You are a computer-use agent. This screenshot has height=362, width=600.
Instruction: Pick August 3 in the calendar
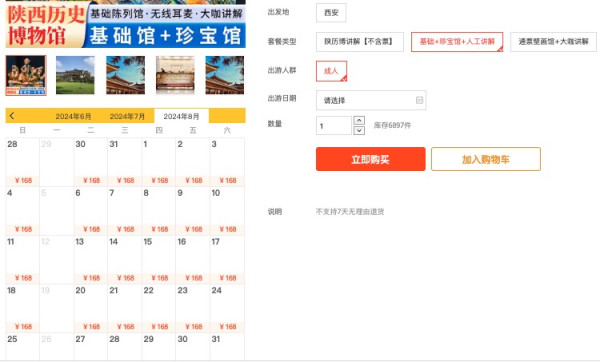[x=227, y=162]
